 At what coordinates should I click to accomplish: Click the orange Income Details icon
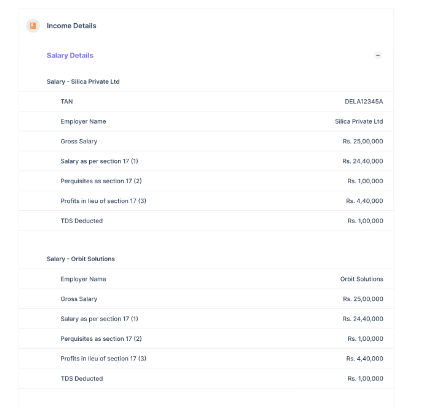[x=33, y=26]
